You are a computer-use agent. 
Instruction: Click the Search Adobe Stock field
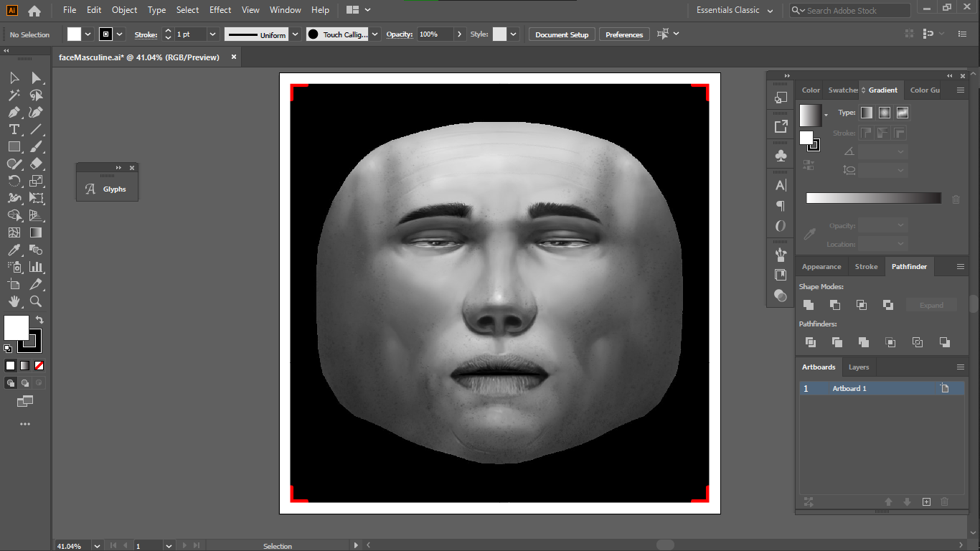coord(850,11)
